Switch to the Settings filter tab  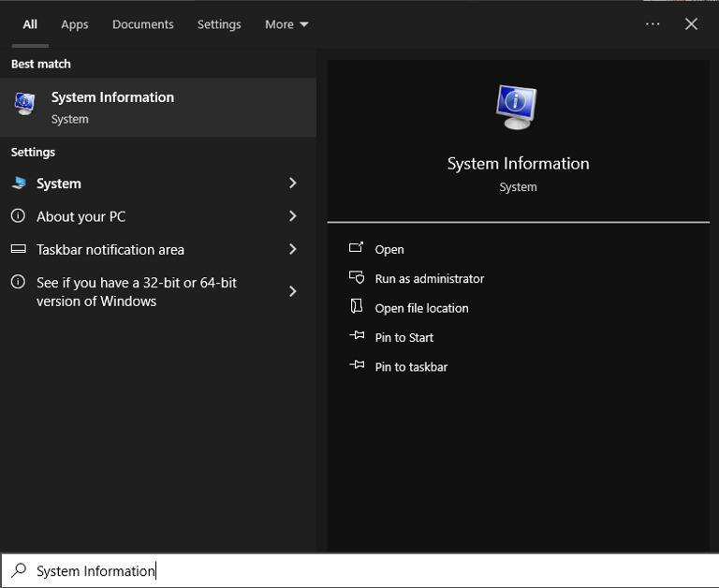pyautogui.click(x=219, y=24)
